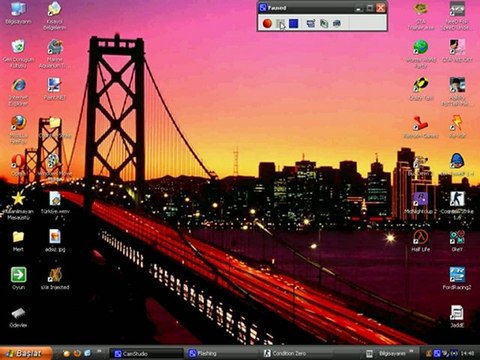Select the Kullanılmayan Masaüstü star icon
Screen dimensions: 480x360
(18, 205)
